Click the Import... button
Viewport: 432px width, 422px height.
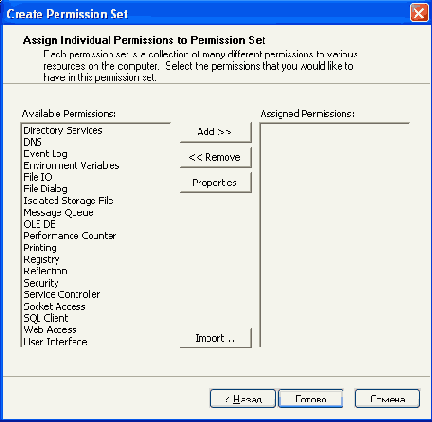[x=216, y=338]
